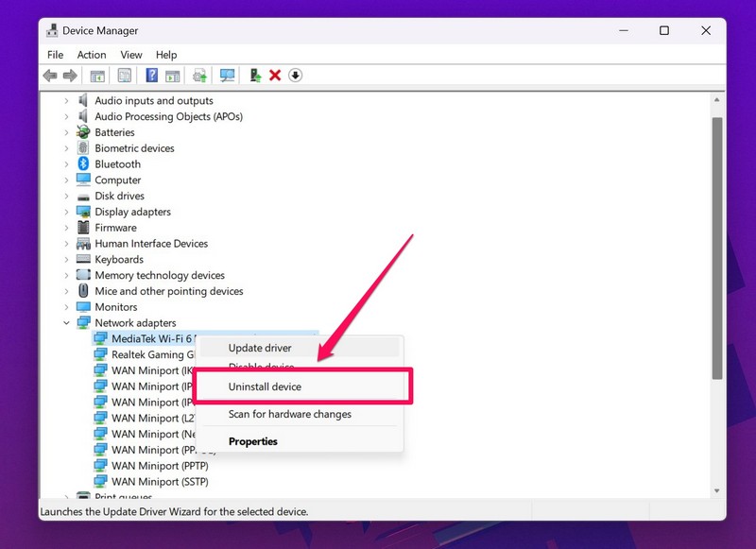The height and width of the screenshot is (549, 756).
Task: Click Scan for hardware changes monitor icon
Action: click(227, 76)
